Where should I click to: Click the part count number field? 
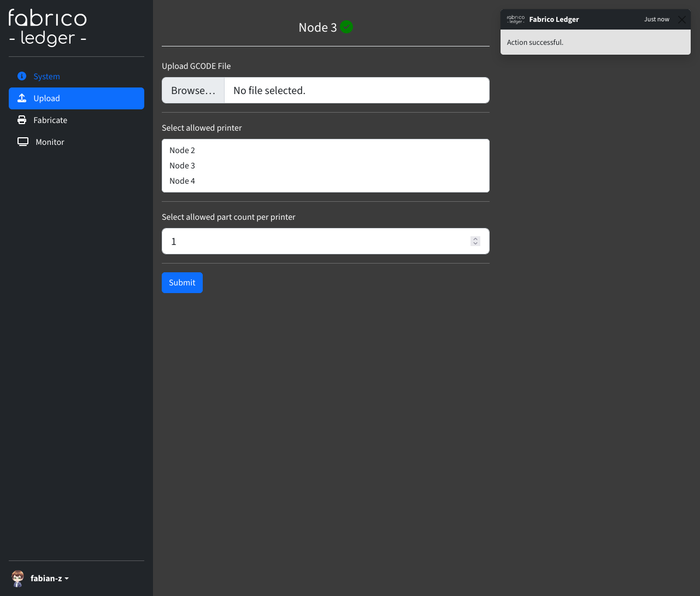coord(326,241)
